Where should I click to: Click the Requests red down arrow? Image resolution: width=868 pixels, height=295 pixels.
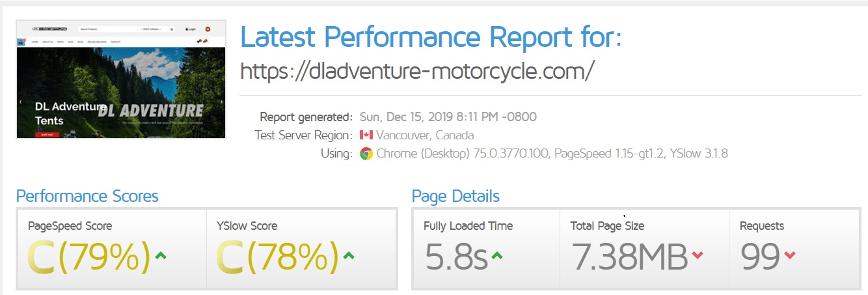(x=790, y=256)
